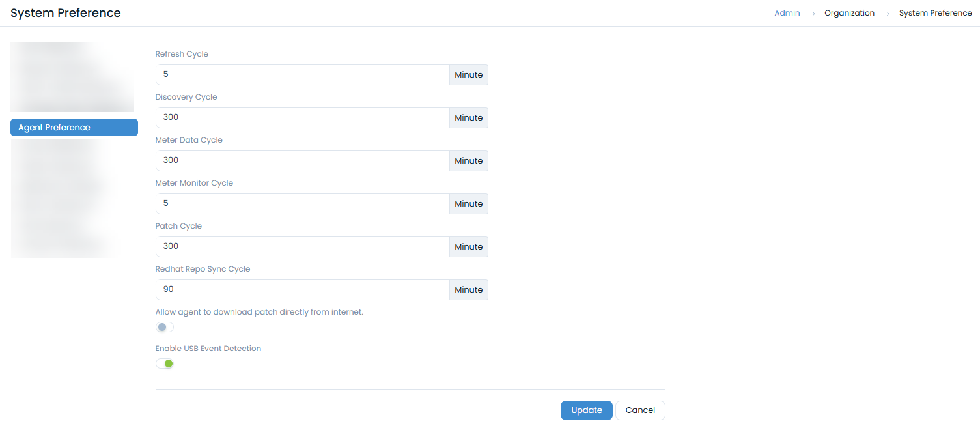Enable agent to download patch directly from internet
The image size is (980, 443).
point(164,326)
